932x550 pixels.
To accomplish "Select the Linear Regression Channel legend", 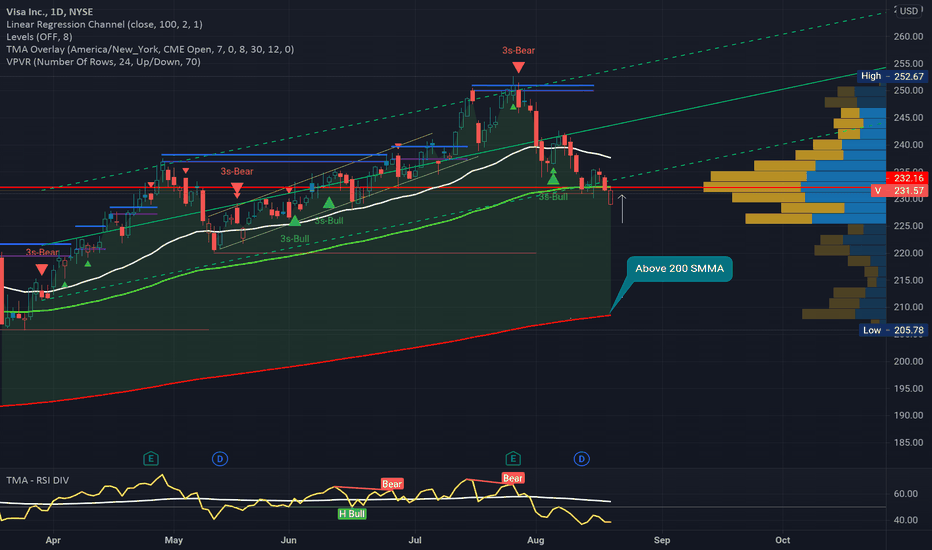I will [104, 24].
